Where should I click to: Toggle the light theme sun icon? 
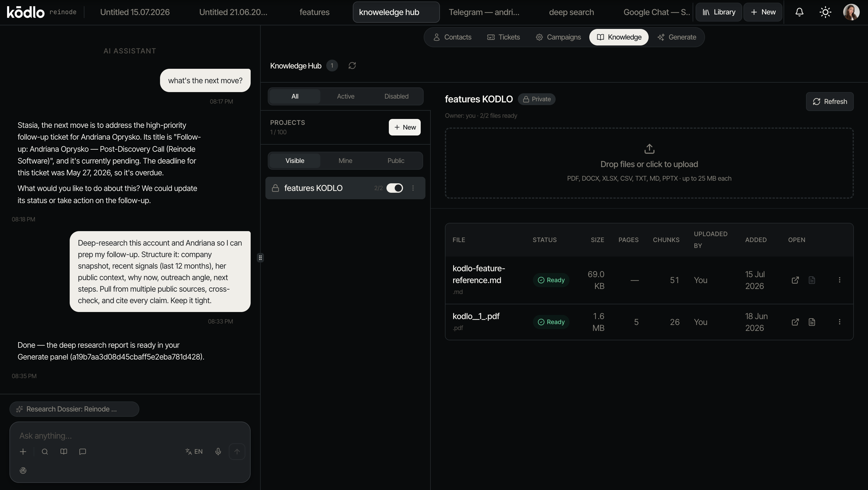pyautogui.click(x=825, y=12)
